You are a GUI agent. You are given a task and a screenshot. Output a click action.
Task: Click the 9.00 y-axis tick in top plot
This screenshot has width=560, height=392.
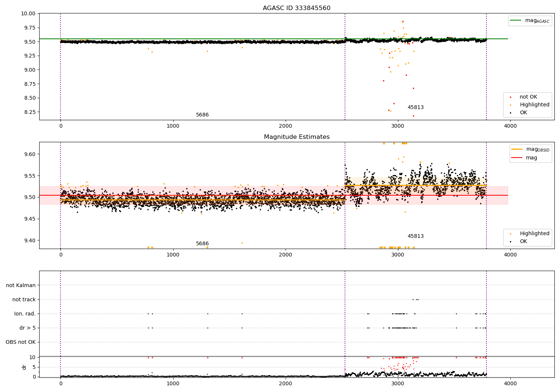pos(29,70)
